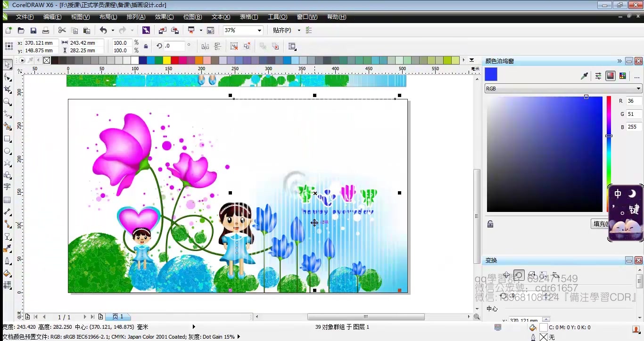
Task: Click the eyedropper in the 颜色泊坞窗 docker
Action: pyautogui.click(x=585, y=76)
